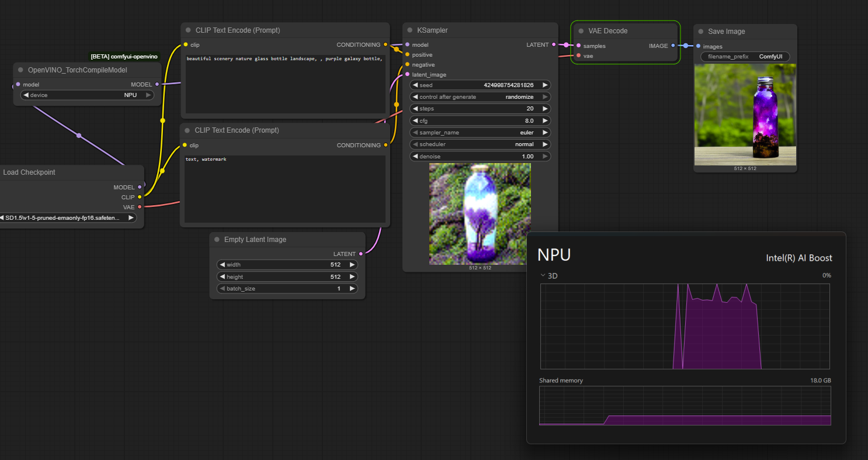The image size is (868, 460).
Task: Click the CONDITIONING output port of the positive-prompt node
Action: pos(386,44)
